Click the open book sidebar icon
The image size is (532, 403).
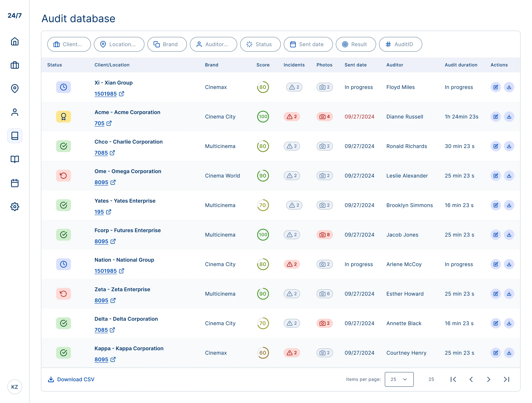tap(15, 159)
